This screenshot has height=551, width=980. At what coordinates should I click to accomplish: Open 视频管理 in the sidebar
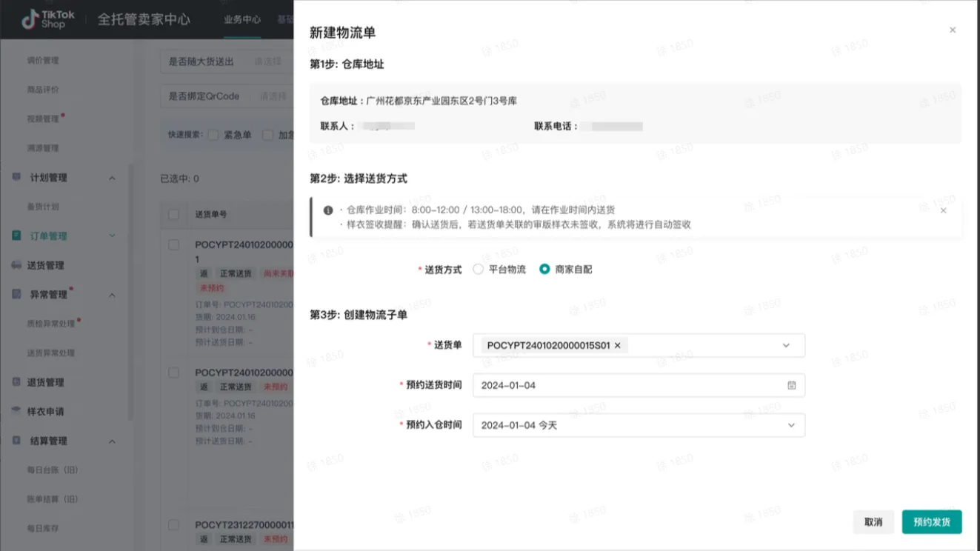43,118
